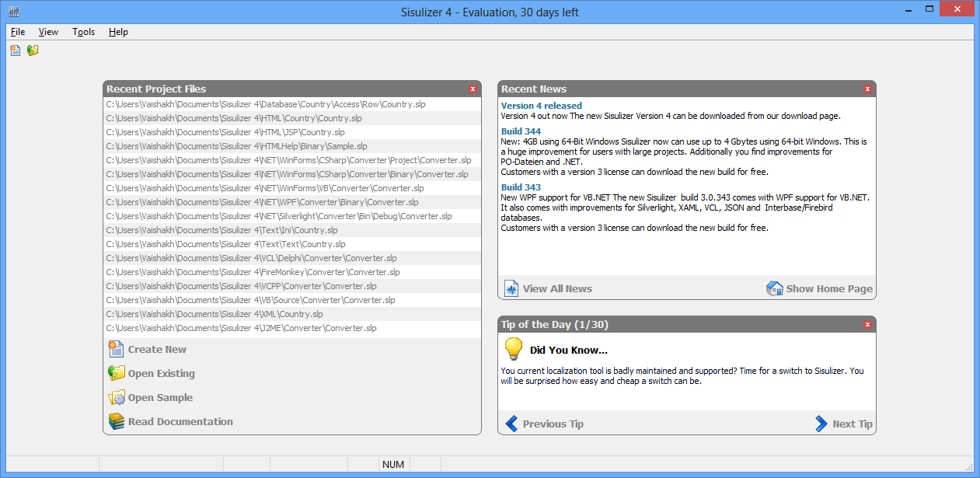This screenshot has width=980, height=478.
Task: Click the New Project toolbar icon
Action: tap(16, 51)
